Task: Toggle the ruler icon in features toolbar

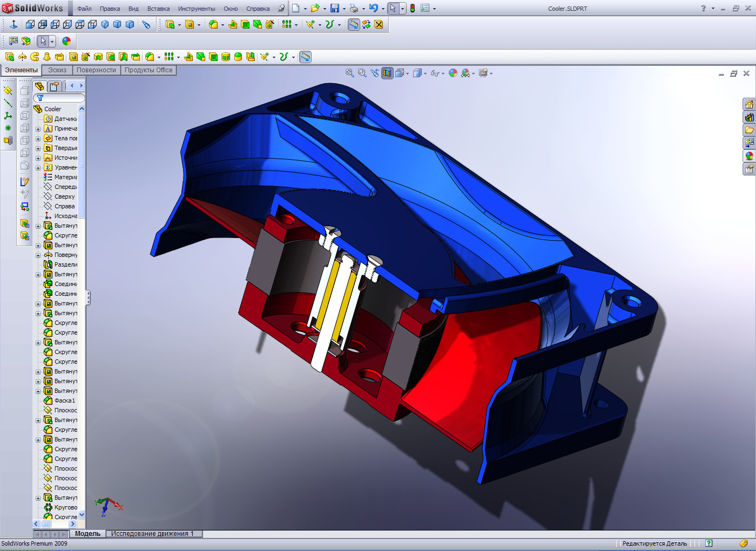Action: pyautogui.click(x=305, y=57)
